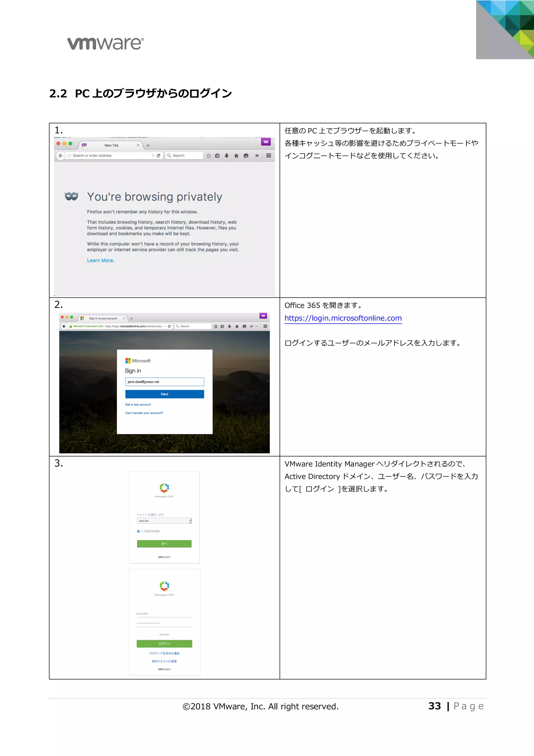Open 'パスワードを忘れた場合' link
Viewport: 534px width, 756px height.
pyautogui.click(x=164, y=653)
